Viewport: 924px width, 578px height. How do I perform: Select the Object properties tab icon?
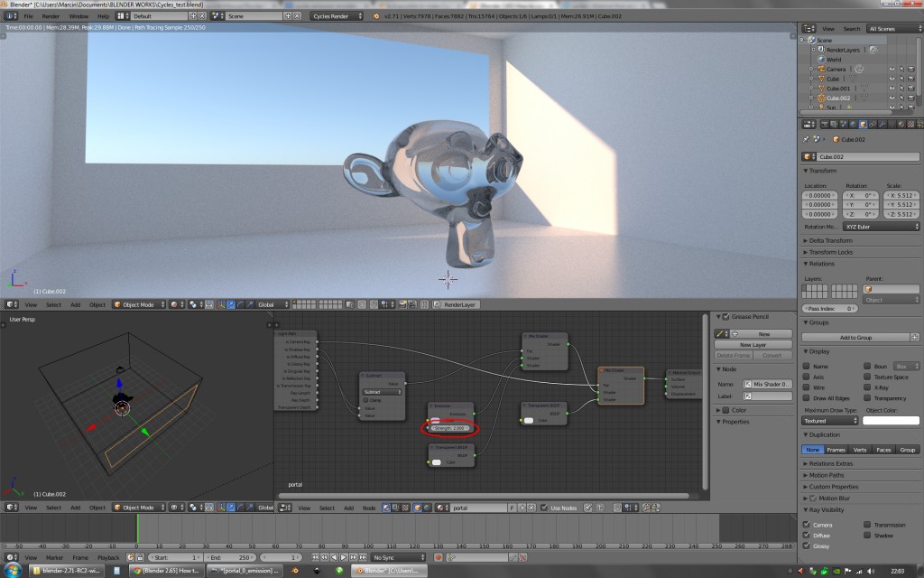863,124
